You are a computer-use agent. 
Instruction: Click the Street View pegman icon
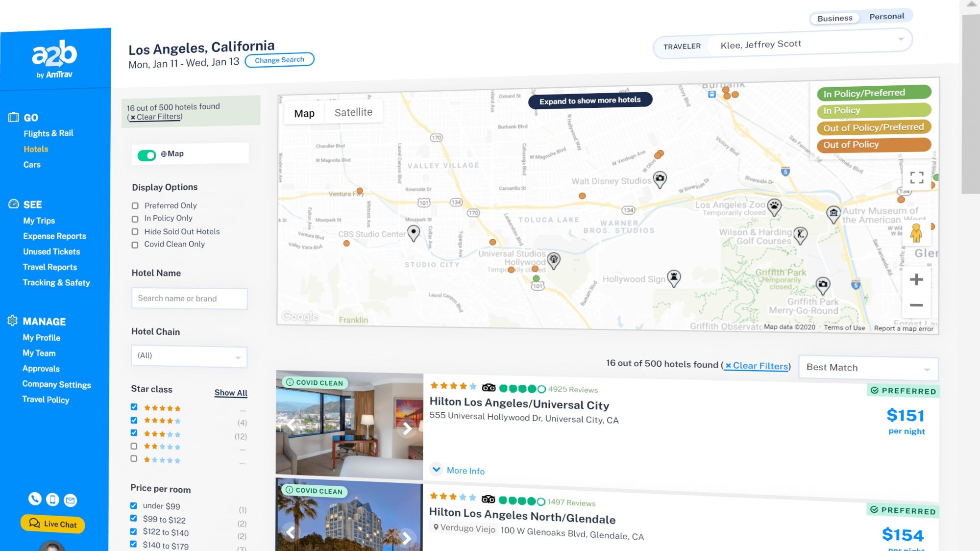(x=916, y=233)
